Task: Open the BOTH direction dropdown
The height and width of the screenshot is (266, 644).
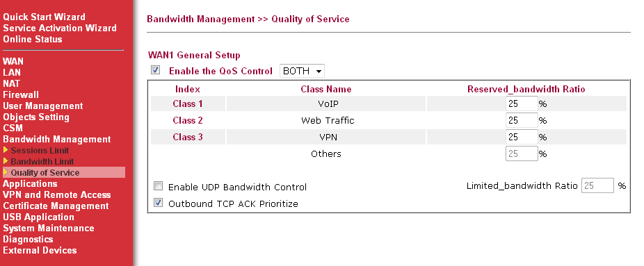Action: coord(302,71)
